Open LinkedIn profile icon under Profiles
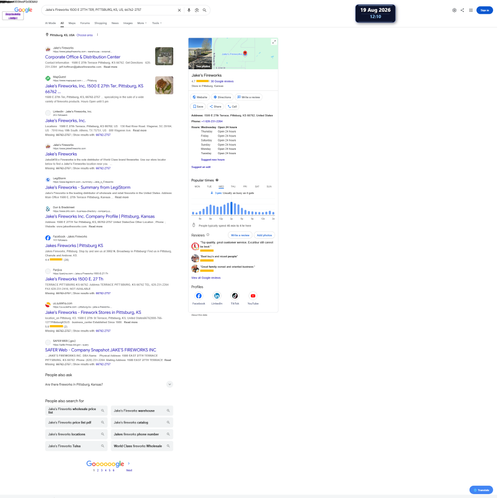Image resolution: width=500 pixels, height=498 pixels. [217, 296]
